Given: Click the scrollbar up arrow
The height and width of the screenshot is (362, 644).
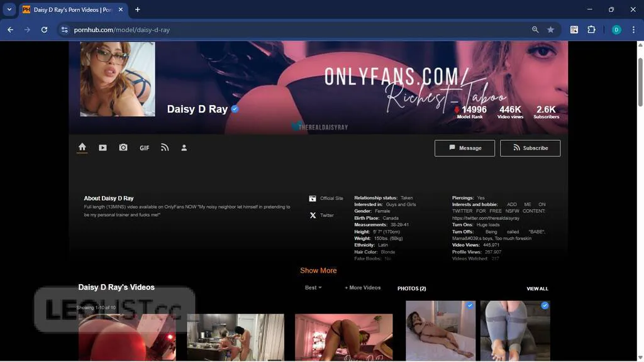Looking at the screenshot, I should [x=640, y=45].
